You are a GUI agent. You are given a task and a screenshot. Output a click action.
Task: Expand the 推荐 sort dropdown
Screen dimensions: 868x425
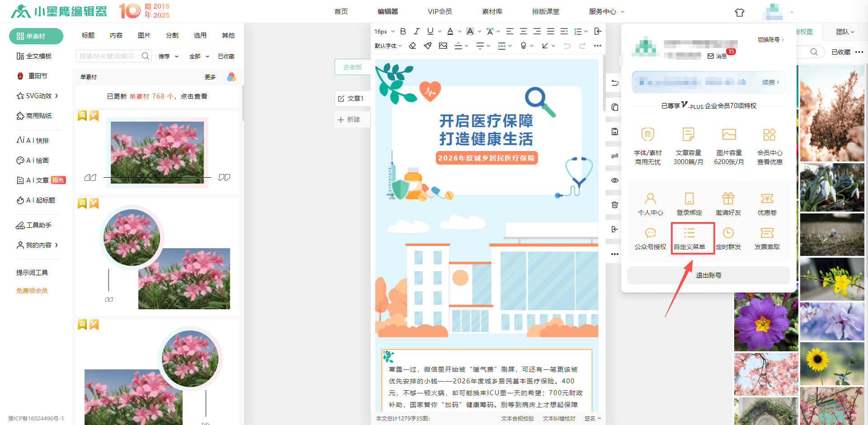168,57
